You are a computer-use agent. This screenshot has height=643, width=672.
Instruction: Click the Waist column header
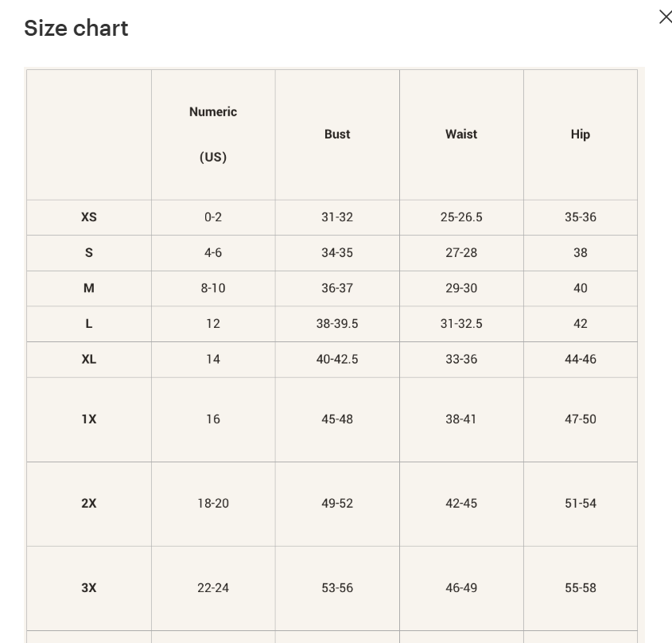click(461, 134)
